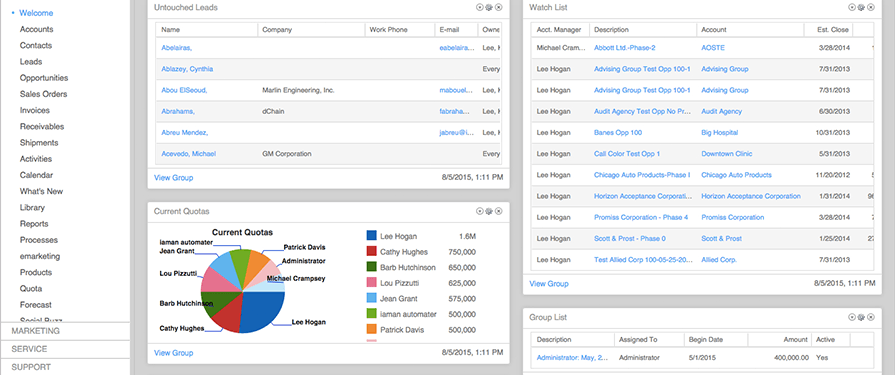The width and height of the screenshot is (895, 375).
Task: Open Opportunities in the sidebar
Action: 44,78
